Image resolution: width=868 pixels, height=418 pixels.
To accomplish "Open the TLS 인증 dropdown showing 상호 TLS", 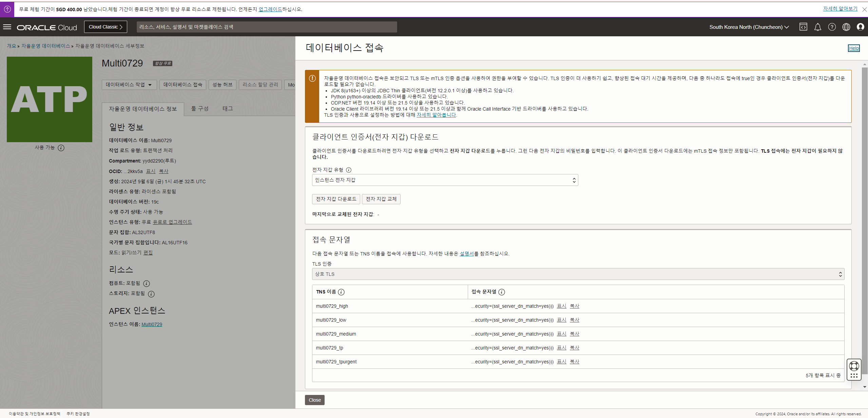I will click(578, 274).
